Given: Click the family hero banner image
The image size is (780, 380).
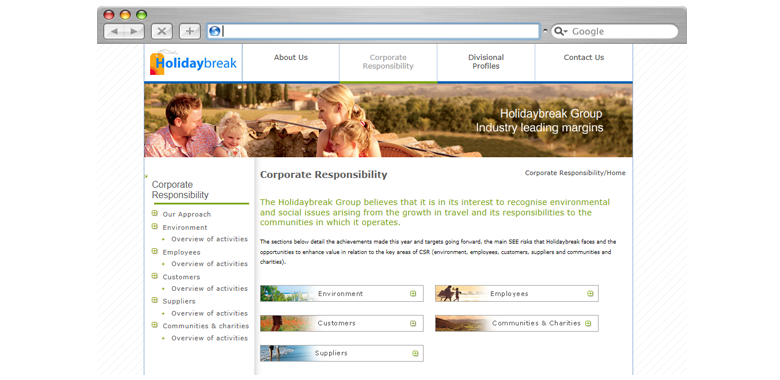Looking at the screenshot, I should pos(388,120).
